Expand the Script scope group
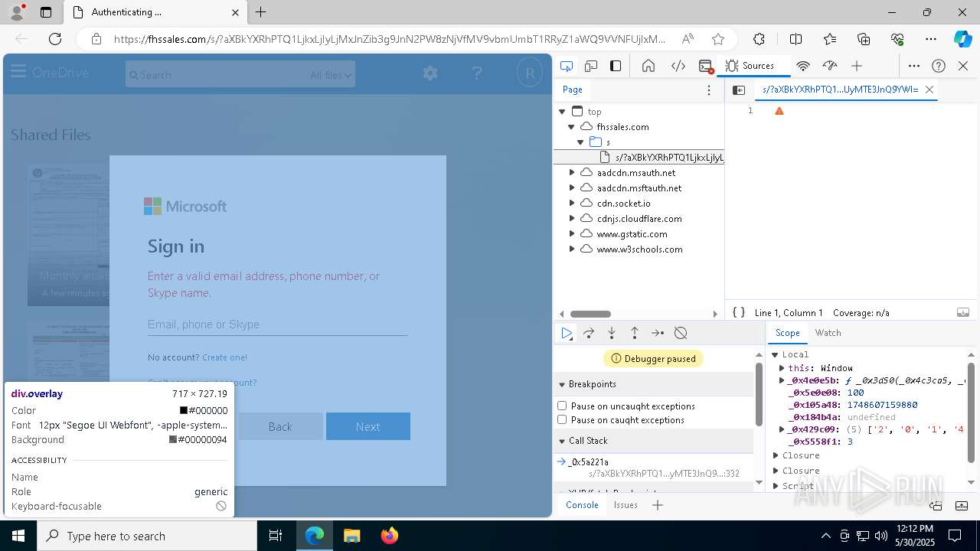This screenshot has width=980, height=551. pos(776,486)
